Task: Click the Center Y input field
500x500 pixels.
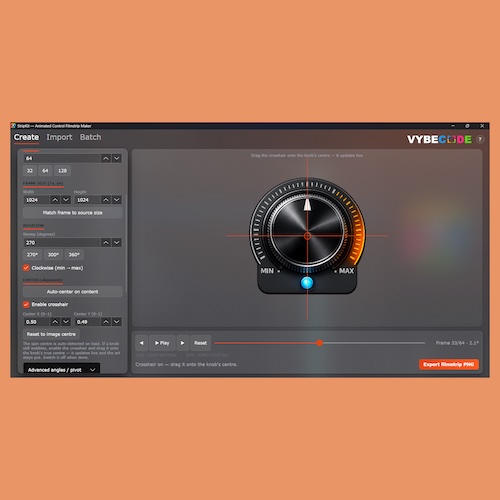Action: pyautogui.click(x=87, y=322)
